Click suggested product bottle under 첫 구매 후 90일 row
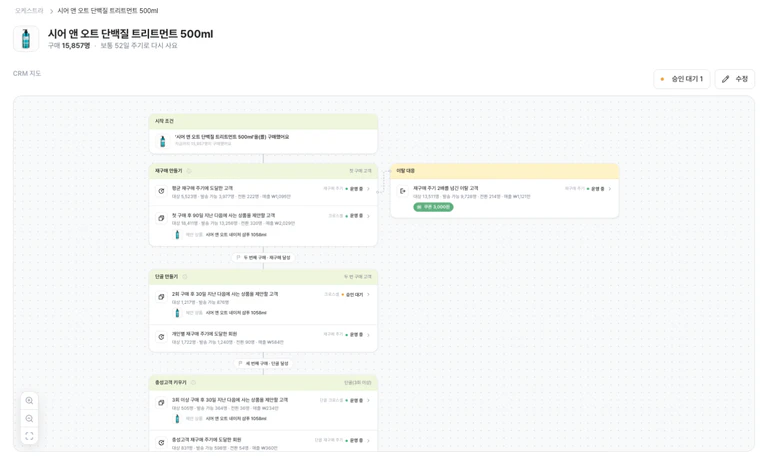 [177, 235]
